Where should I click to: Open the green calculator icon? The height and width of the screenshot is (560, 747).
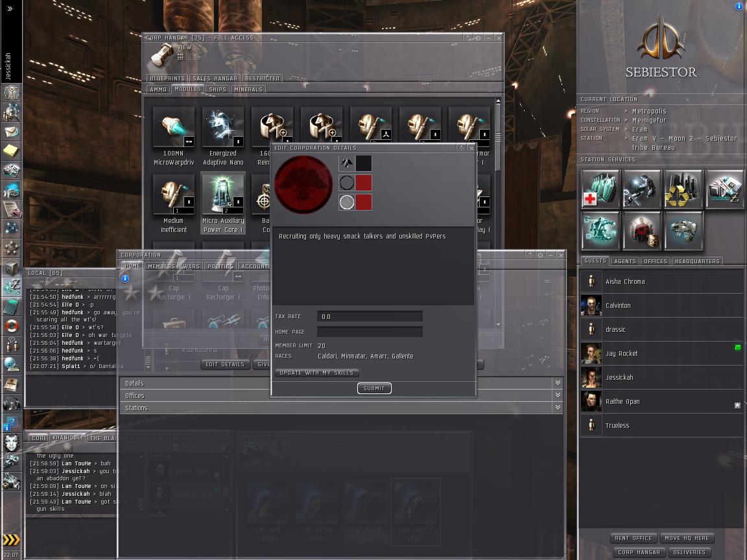pos(12,307)
